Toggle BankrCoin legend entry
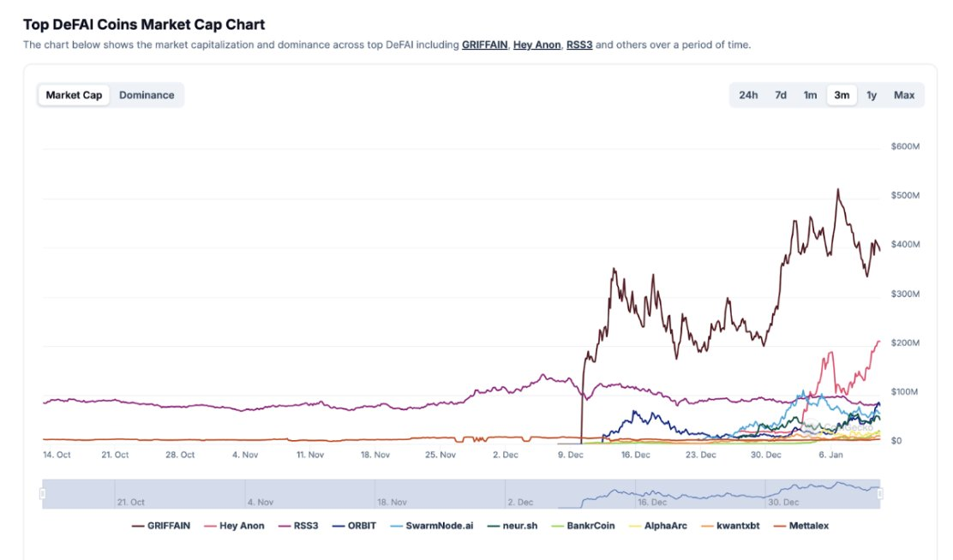This screenshot has width=953, height=560. (584, 526)
